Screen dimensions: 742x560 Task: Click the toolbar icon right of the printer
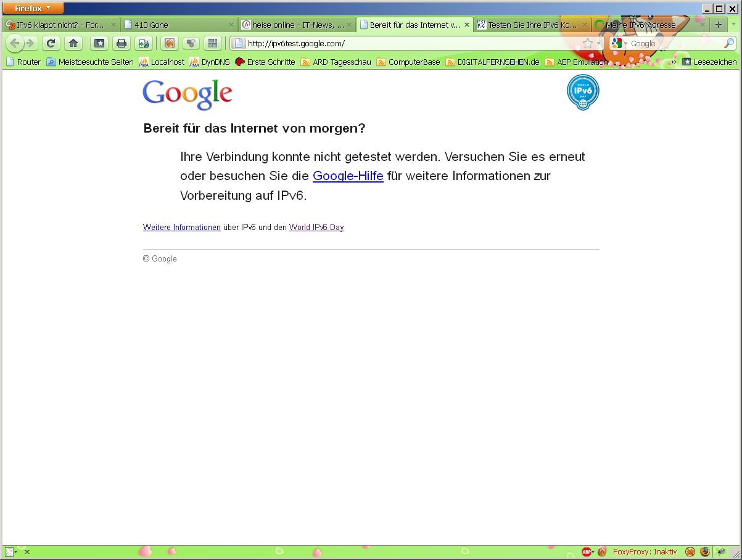144,43
